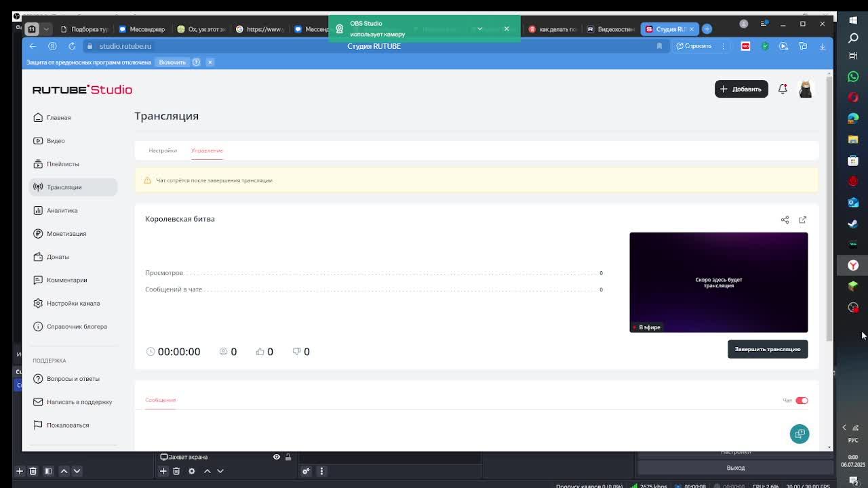
Task: Bookmark this page
Action: click(659, 46)
